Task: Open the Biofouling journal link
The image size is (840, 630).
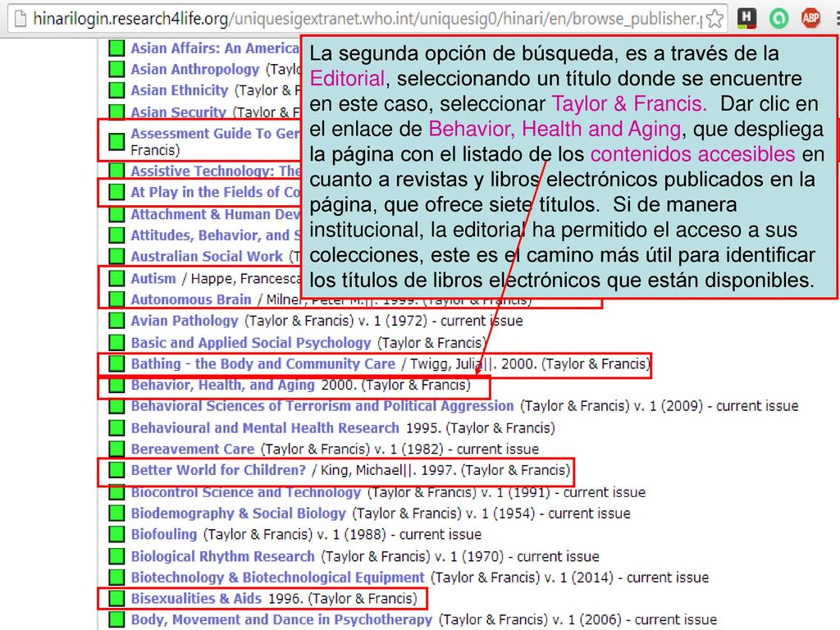Action: 164,534
